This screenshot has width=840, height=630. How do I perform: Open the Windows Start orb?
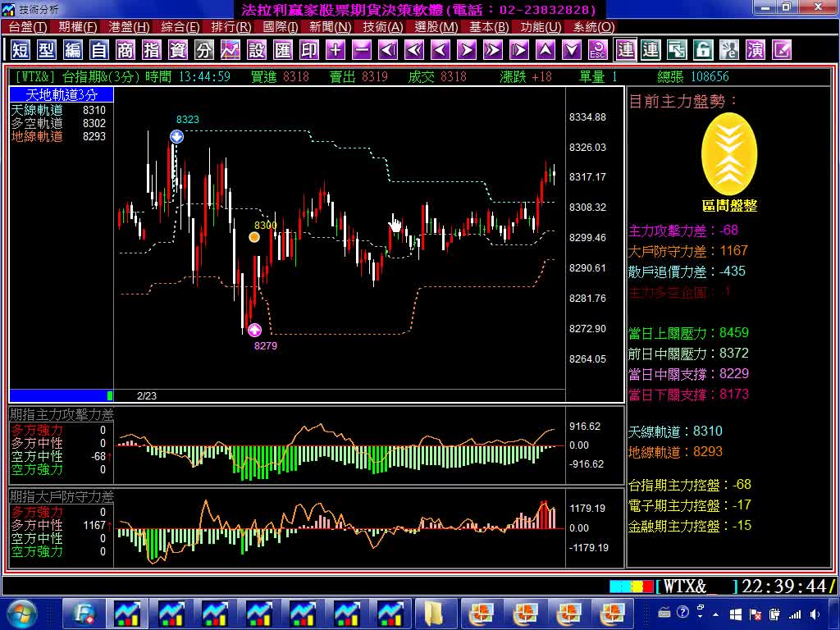[22, 614]
